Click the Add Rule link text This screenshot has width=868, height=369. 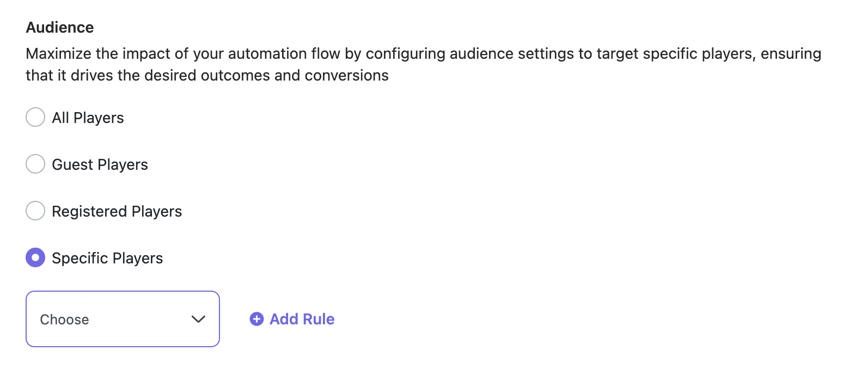[x=302, y=319]
